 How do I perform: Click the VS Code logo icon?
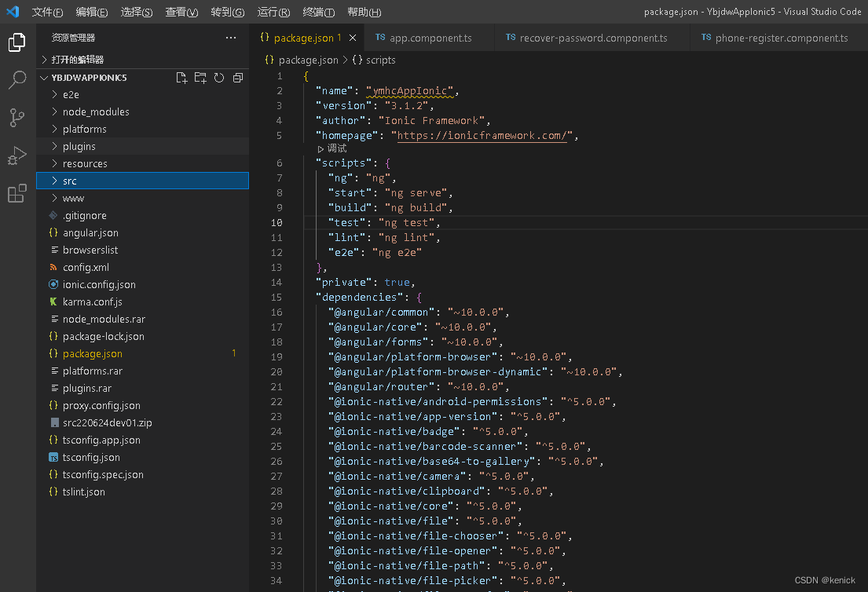pos(13,12)
